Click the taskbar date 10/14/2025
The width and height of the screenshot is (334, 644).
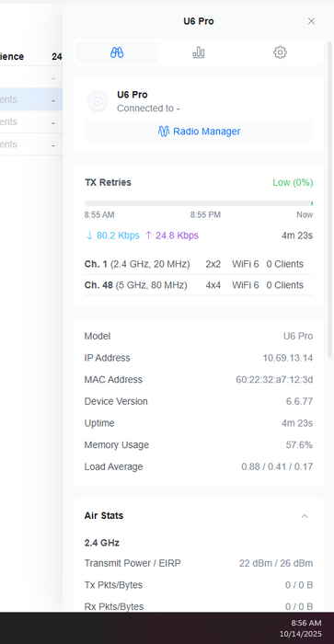click(x=300, y=634)
